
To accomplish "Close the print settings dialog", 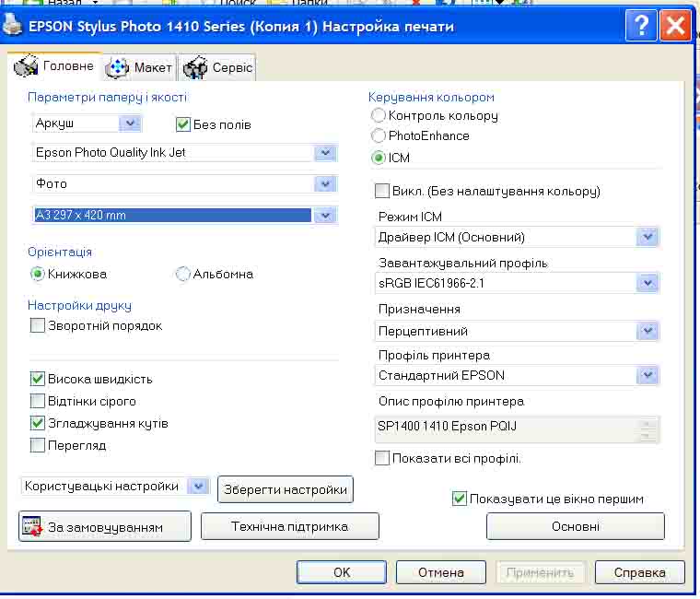I will pos(675,26).
